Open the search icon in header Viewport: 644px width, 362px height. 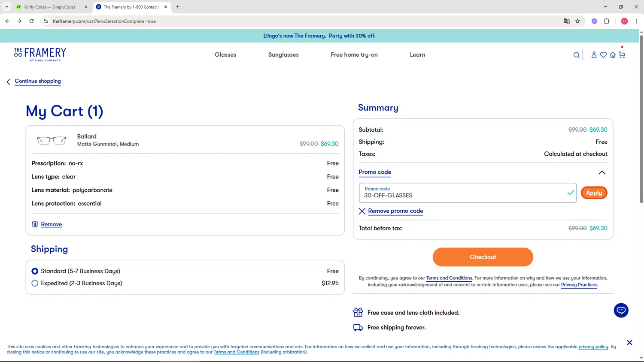(x=577, y=55)
